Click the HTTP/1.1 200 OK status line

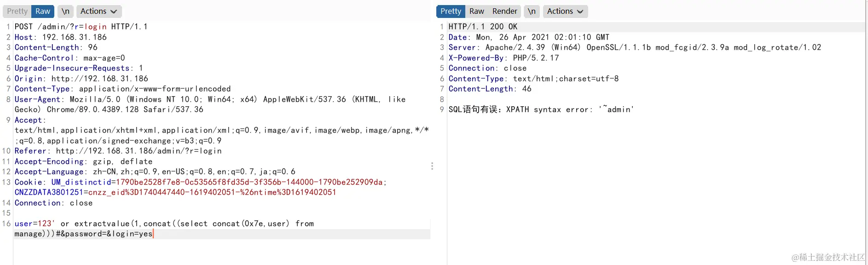click(x=483, y=27)
